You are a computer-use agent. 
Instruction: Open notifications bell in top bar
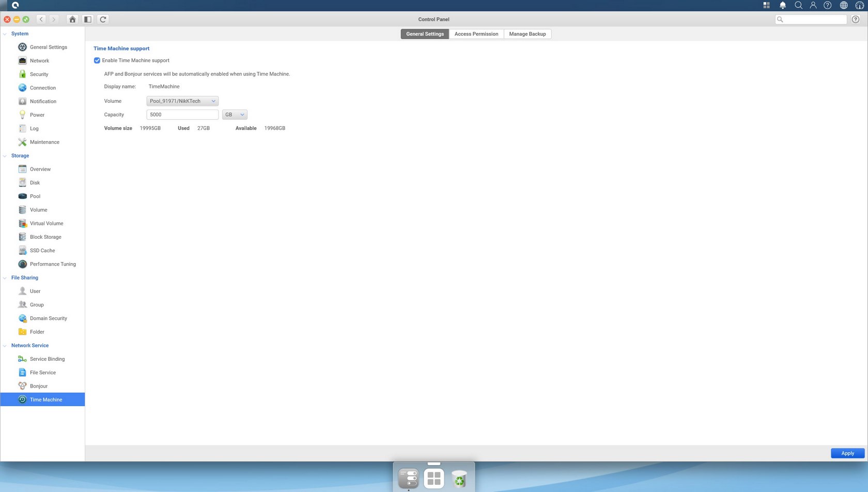click(x=783, y=5)
